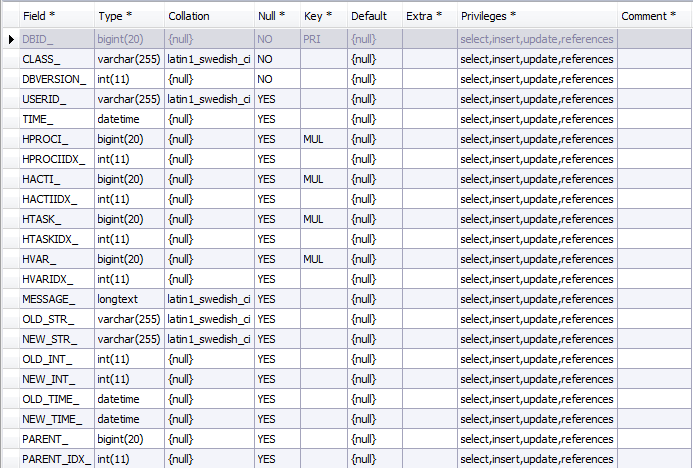The height and width of the screenshot is (468, 693).
Task: Select the NEW_STR_ collation cell
Action: (209, 339)
